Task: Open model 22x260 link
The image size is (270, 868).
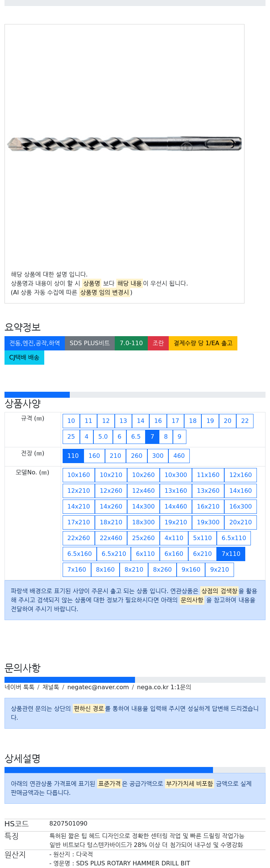Action: pos(79,538)
